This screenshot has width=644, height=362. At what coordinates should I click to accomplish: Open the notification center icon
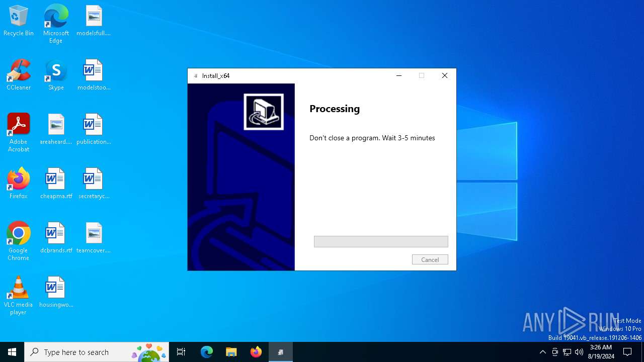coord(627,352)
